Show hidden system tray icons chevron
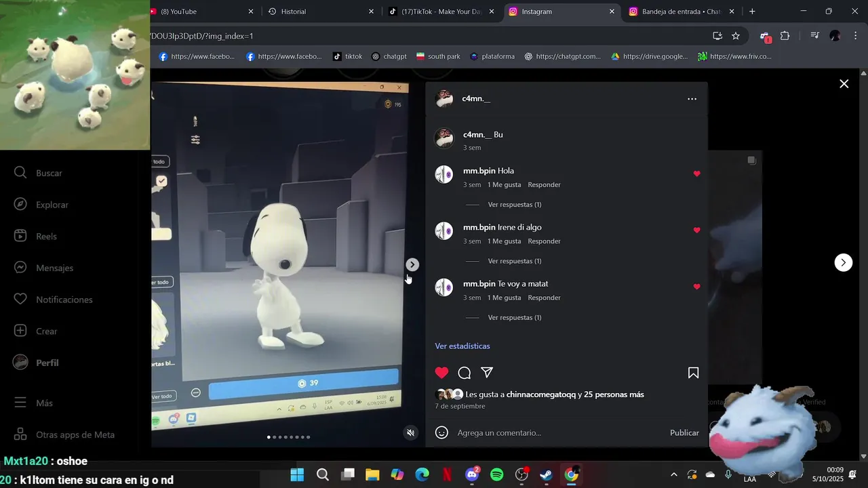The height and width of the screenshot is (488, 868). (x=673, y=475)
